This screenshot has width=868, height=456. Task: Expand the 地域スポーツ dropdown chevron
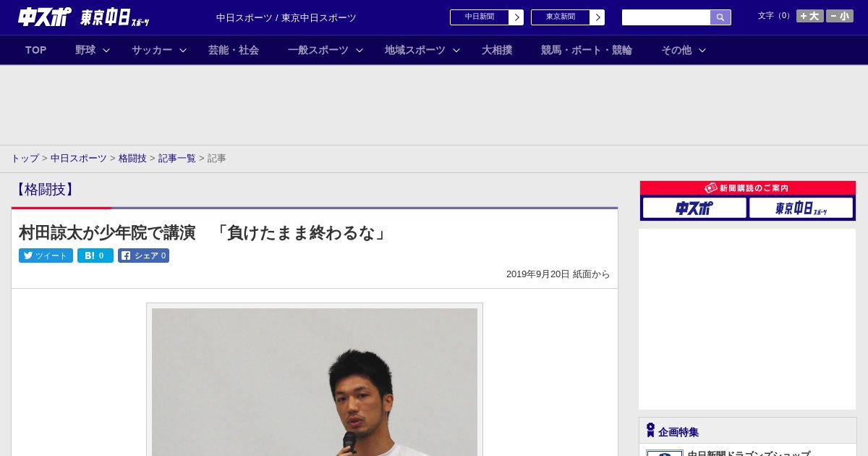(456, 50)
